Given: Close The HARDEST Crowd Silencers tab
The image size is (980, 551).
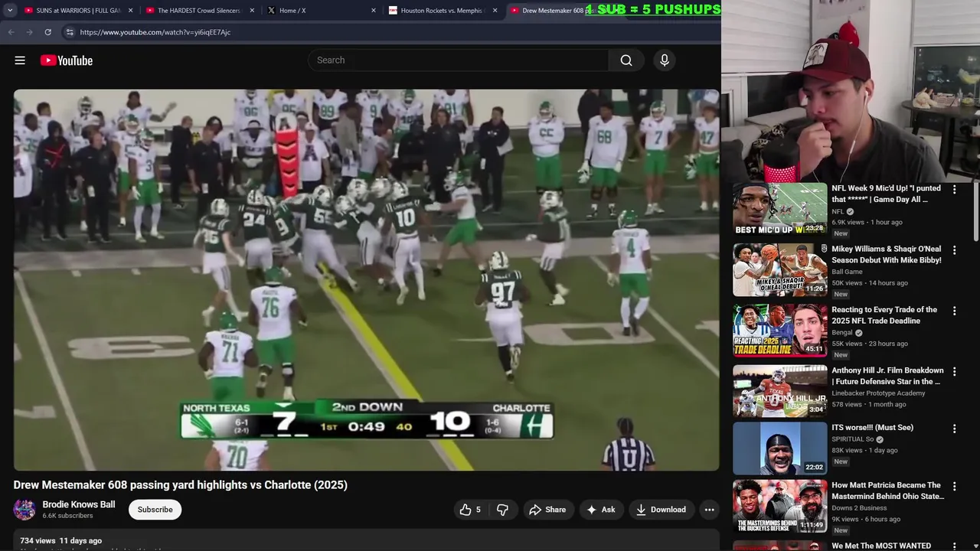Looking at the screenshot, I should 252,11.
